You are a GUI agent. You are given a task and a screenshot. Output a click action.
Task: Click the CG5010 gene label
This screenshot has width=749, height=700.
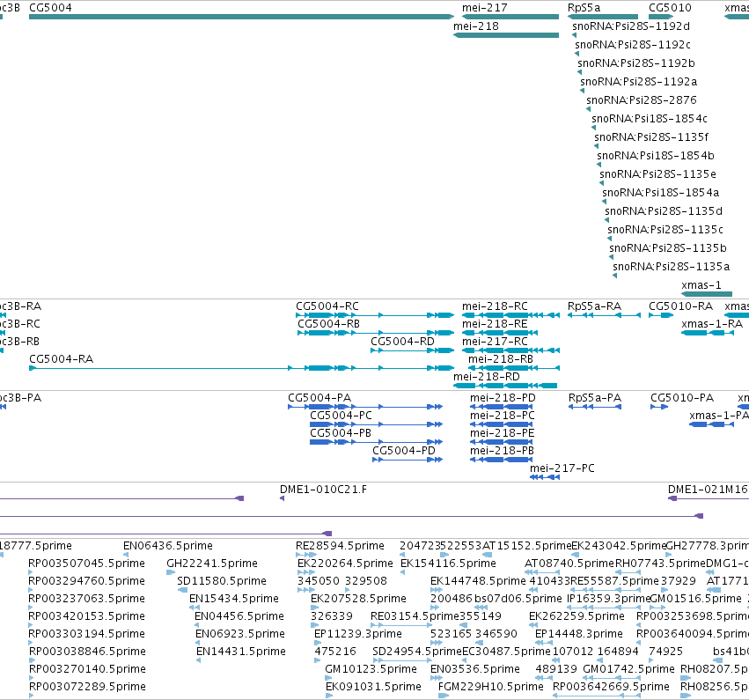click(670, 8)
